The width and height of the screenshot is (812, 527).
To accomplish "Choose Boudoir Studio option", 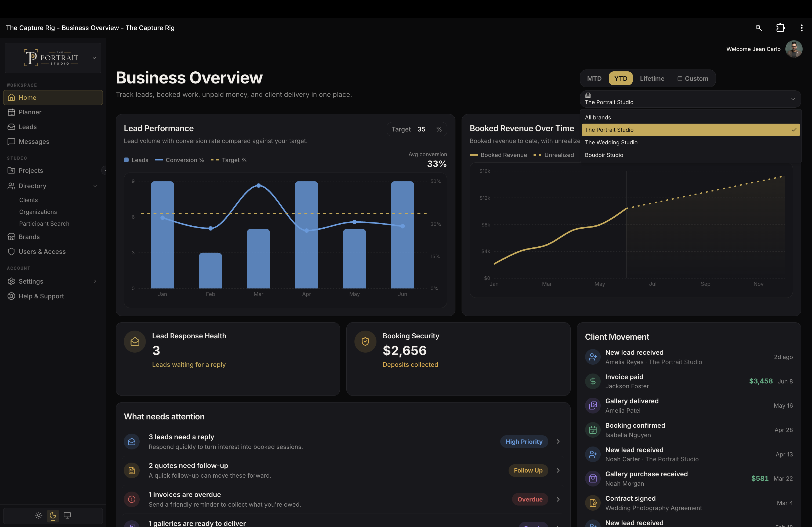I will click(691, 155).
